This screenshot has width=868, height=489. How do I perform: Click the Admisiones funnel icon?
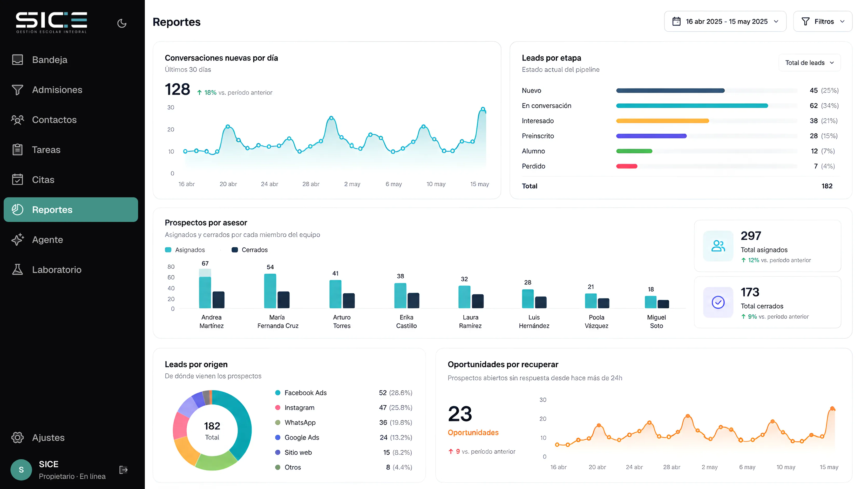point(18,90)
